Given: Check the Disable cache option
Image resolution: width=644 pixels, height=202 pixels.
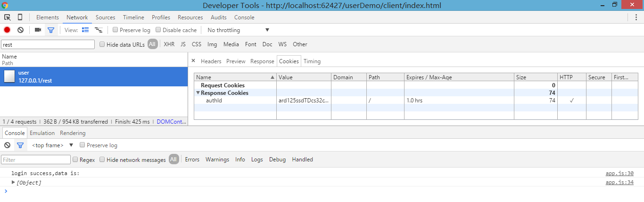Looking at the screenshot, I should [x=158, y=30].
